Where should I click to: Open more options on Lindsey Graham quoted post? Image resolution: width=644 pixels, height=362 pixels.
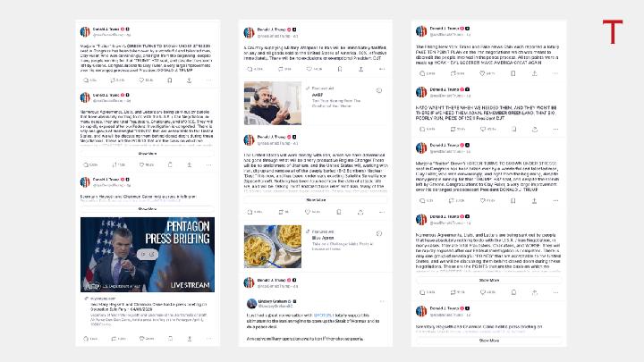[x=382, y=302]
